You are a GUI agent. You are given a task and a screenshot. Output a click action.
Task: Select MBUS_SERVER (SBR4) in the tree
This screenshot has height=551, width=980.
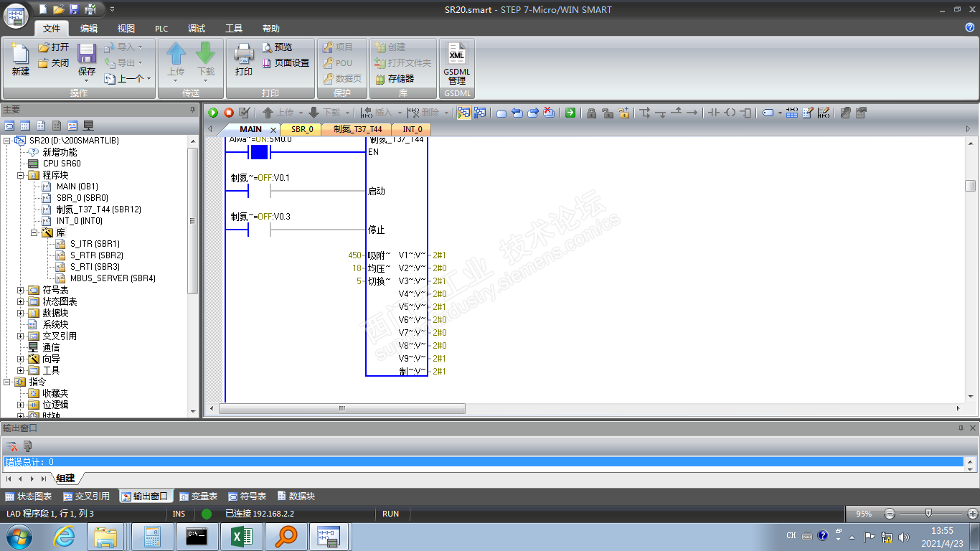click(113, 278)
